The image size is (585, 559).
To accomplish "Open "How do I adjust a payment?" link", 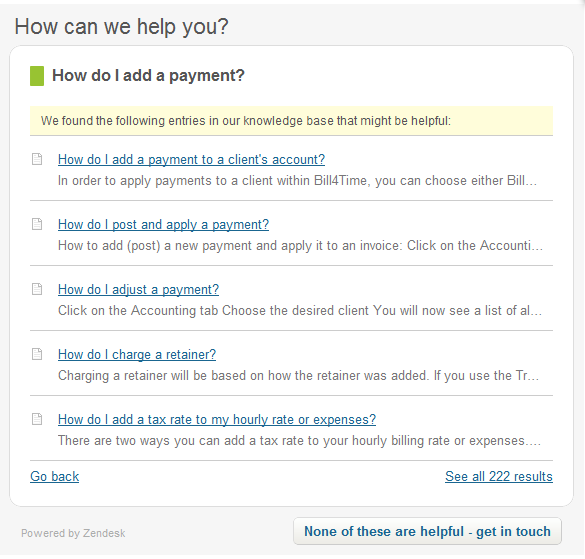I will pyautogui.click(x=138, y=289).
